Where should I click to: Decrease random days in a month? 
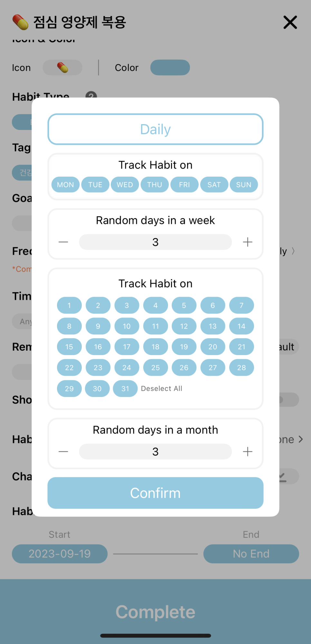(x=63, y=452)
